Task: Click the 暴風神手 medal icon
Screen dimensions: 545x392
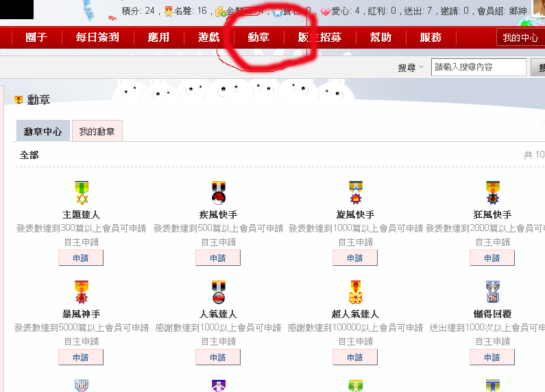Action: [x=82, y=292]
